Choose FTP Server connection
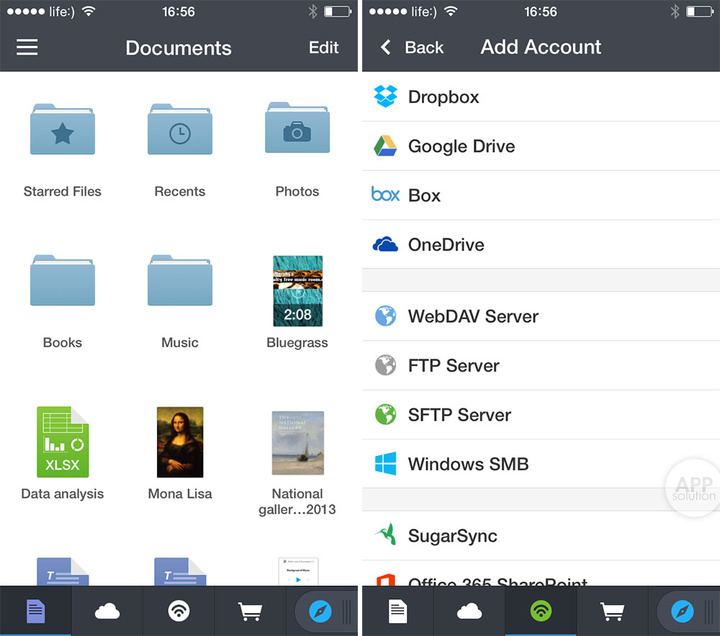This screenshot has width=720, height=636. click(452, 366)
